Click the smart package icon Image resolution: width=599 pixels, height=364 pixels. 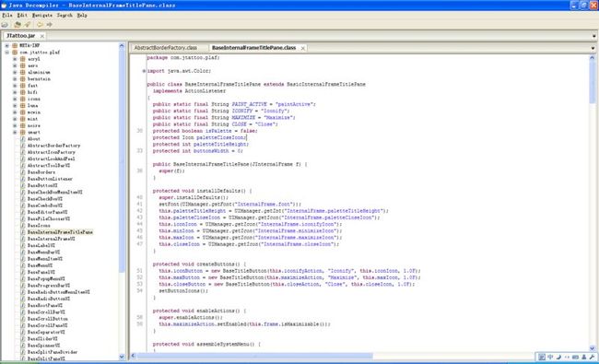point(22,132)
